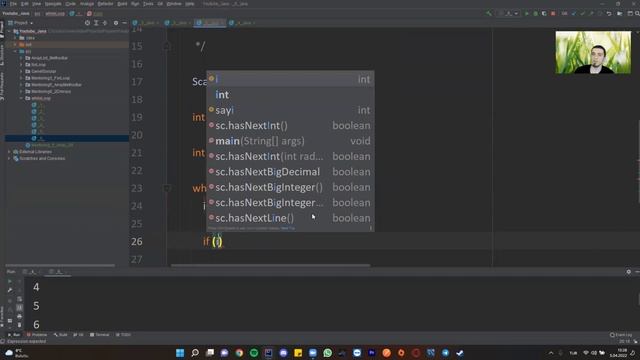Screen dimensions: 640x360
Task: Clear Run console trash icon
Action: (19, 325)
